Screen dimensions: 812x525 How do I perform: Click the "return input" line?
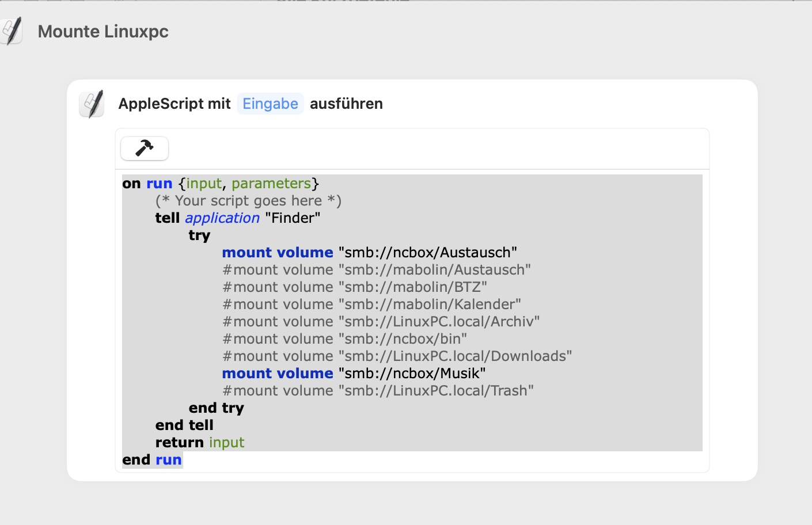[200, 443]
